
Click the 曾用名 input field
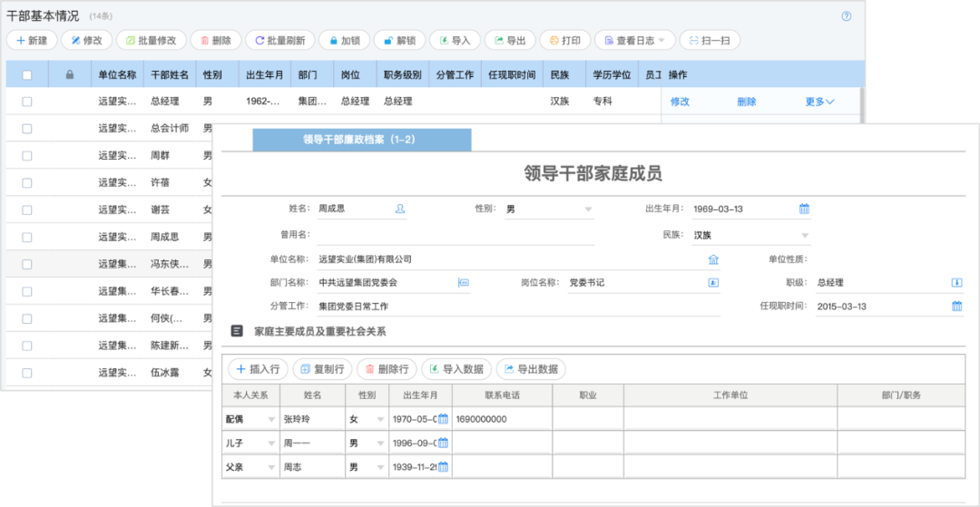pyautogui.click(x=456, y=235)
